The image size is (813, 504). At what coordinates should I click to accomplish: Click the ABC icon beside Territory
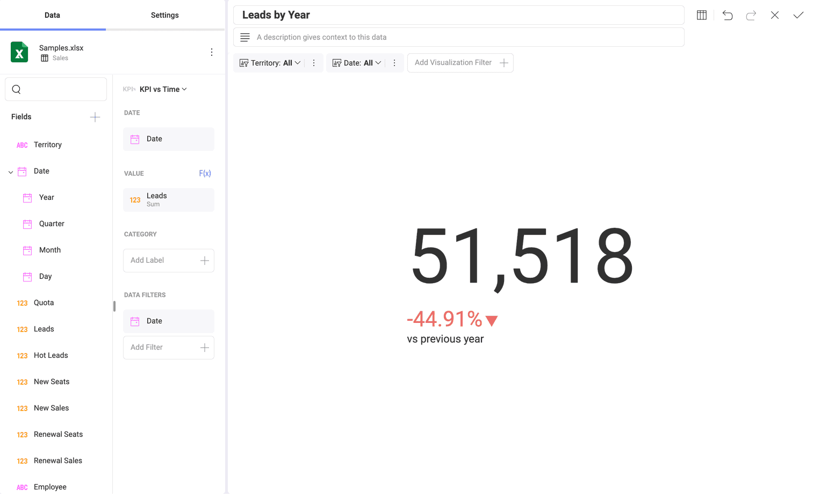(22, 145)
